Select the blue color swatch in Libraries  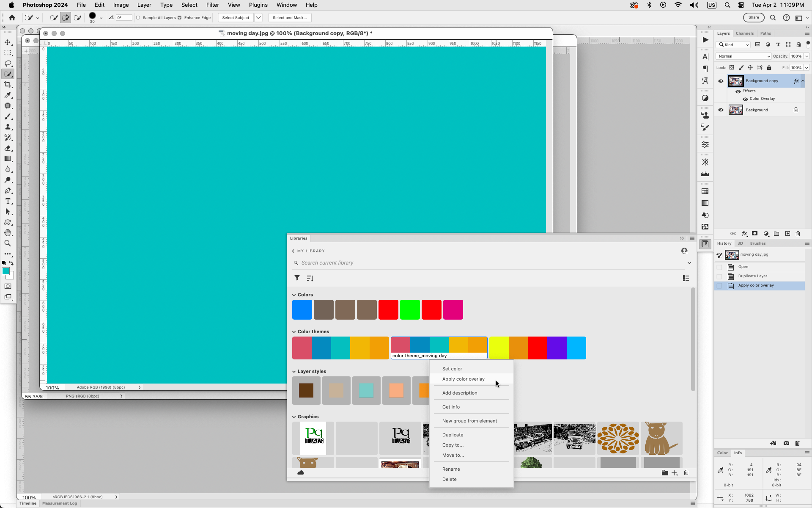302,309
